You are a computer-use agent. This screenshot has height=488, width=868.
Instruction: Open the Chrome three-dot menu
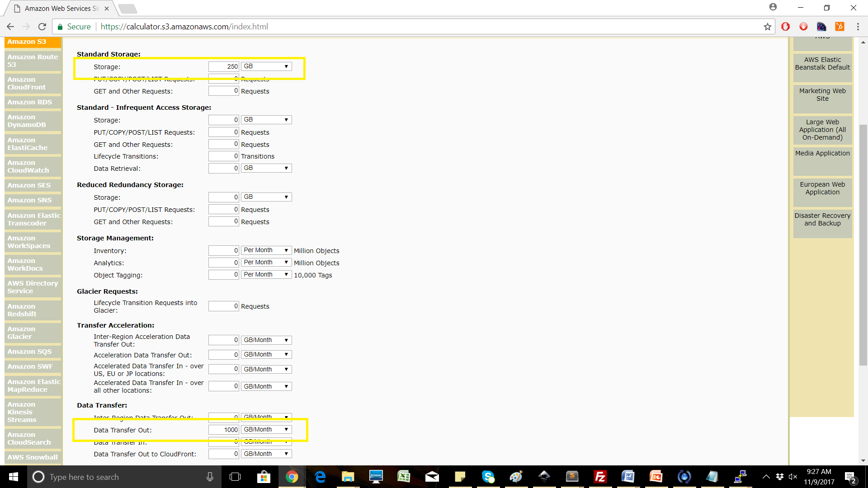858,27
